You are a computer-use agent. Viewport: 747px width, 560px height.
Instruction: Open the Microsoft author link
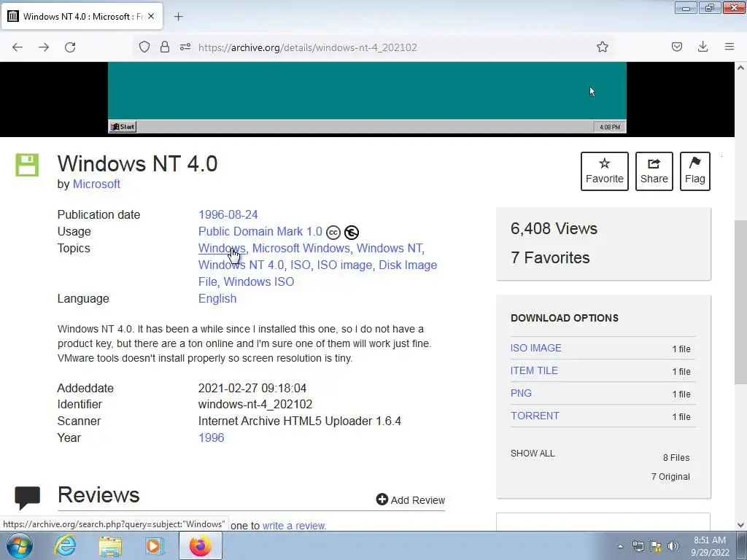[x=96, y=184]
